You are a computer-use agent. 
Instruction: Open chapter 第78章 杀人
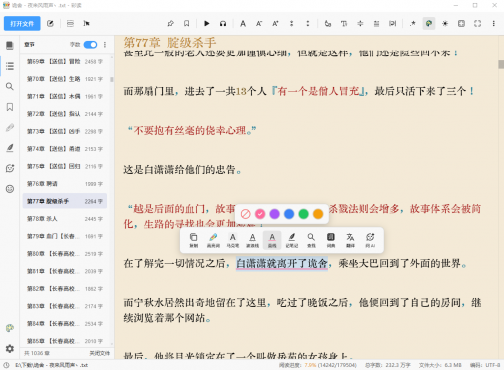(65, 219)
